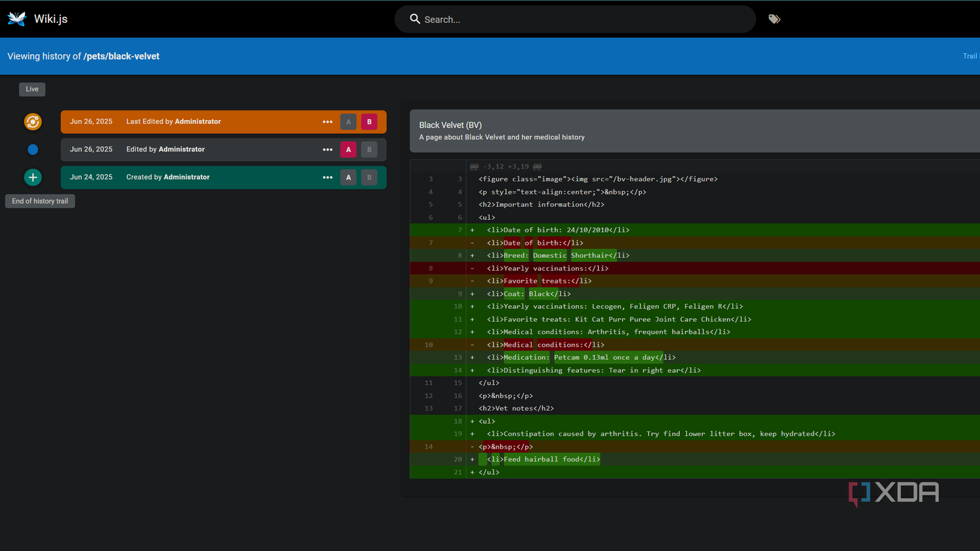Click the Live label button

tap(32, 89)
